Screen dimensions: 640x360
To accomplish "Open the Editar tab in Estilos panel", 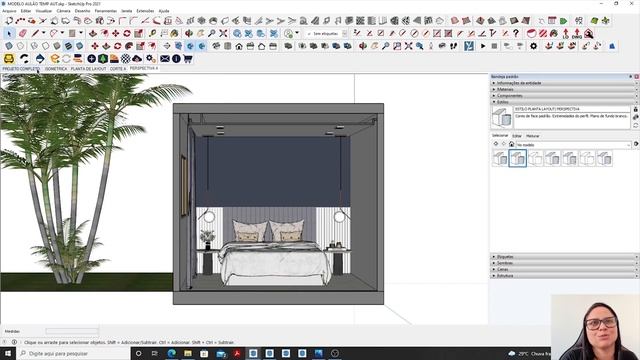I will 517,136.
